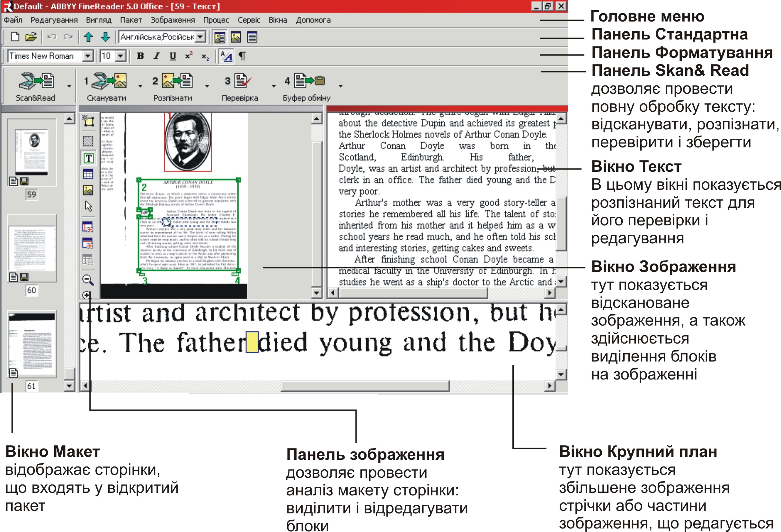Click the Сканувати scanner icon
The height and width of the screenshot is (532, 781).
pyautogui.click(x=109, y=81)
